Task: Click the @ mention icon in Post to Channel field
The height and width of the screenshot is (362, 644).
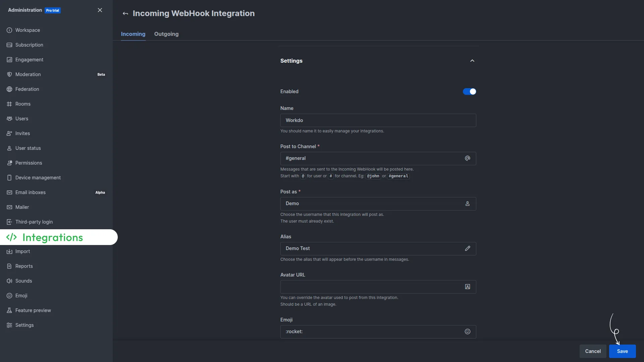Action: [467, 158]
